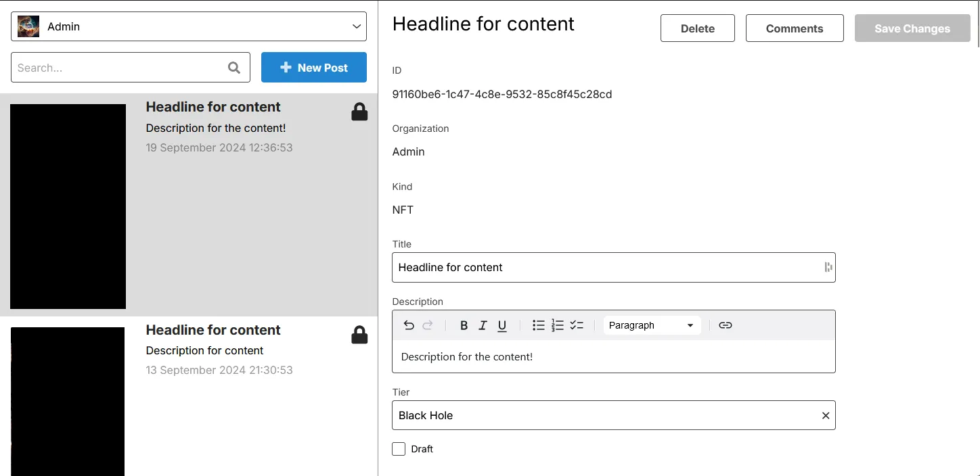The width and height of the screenshot is (980, 476).
Task: Delete this content post
Action: [698, 28]
